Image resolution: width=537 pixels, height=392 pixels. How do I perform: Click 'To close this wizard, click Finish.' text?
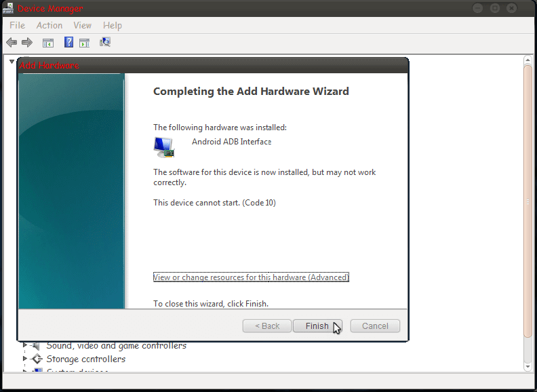[x=211, y=304]
